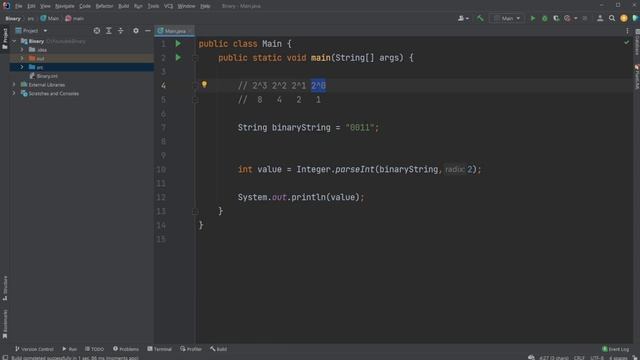The width and height of the screenshot is (640, 360).
Task: Expand Scratches and Consoles node
Action: click(14, 93)
